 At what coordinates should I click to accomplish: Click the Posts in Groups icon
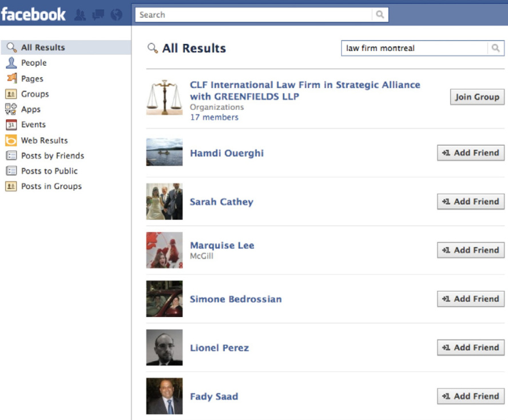pyautogui.click(x=11, y=186)
